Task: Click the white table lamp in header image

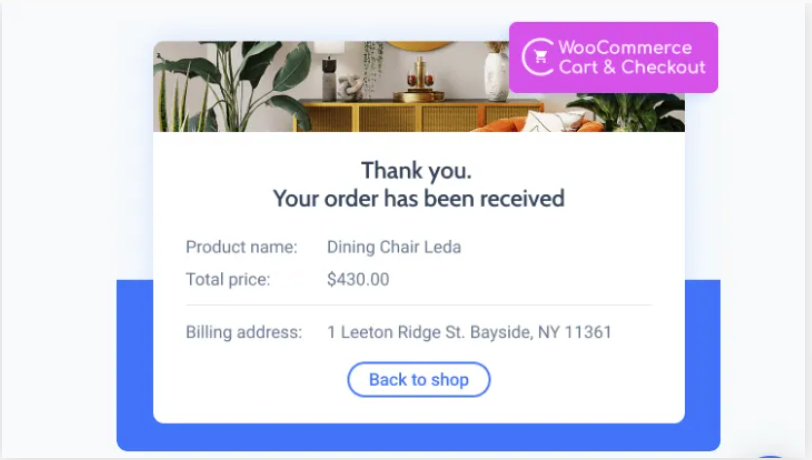Action: tap(329, 71)
